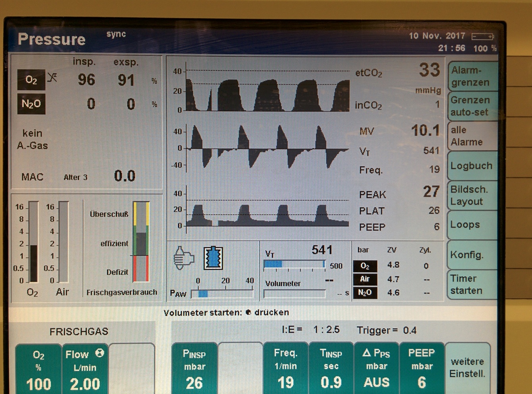The height and width of the screenshot is (394, 532).
Task: Show the Loops view
Action: point(472,225)
